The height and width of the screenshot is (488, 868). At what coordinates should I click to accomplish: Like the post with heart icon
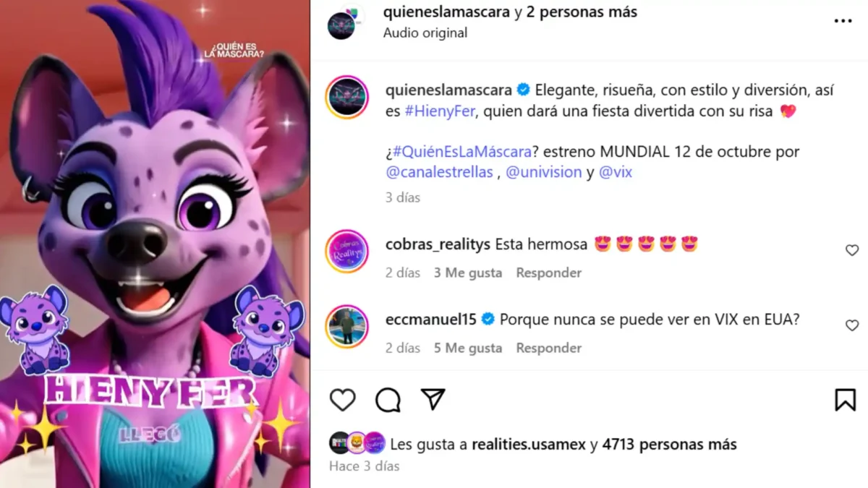coord(343,400)
